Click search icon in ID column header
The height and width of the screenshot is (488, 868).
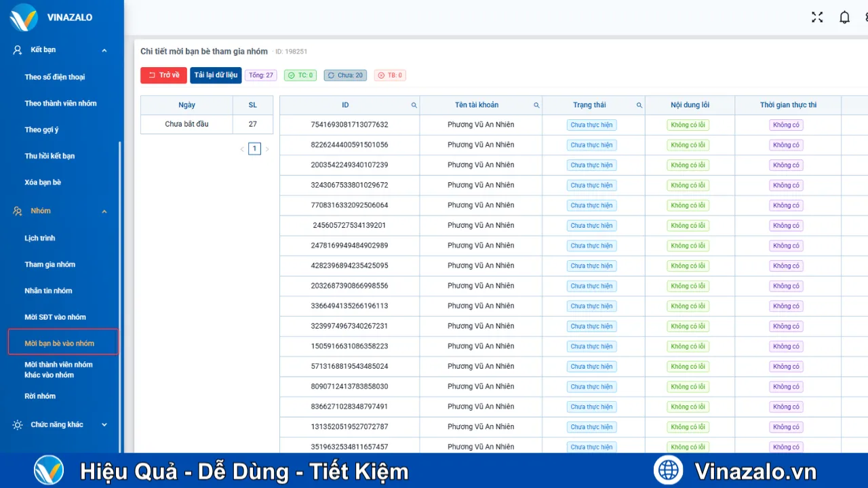pyautogui.click(x=414, y=106)
